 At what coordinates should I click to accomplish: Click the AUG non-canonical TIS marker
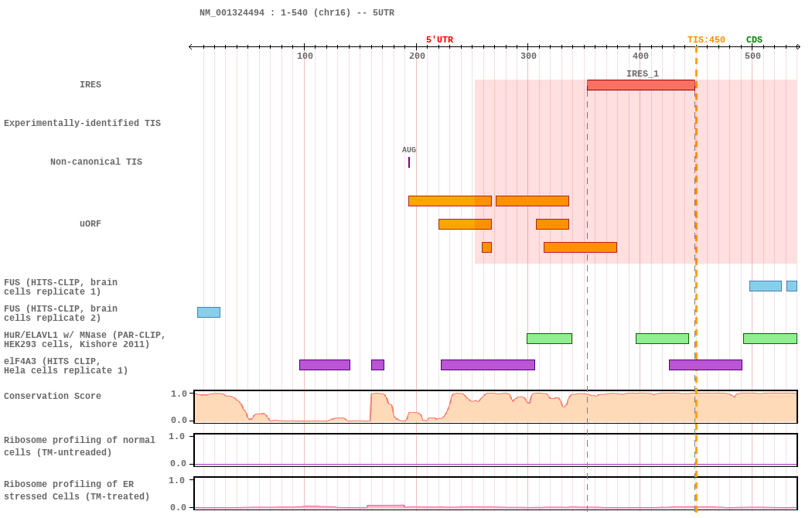(x=409, y=162)
